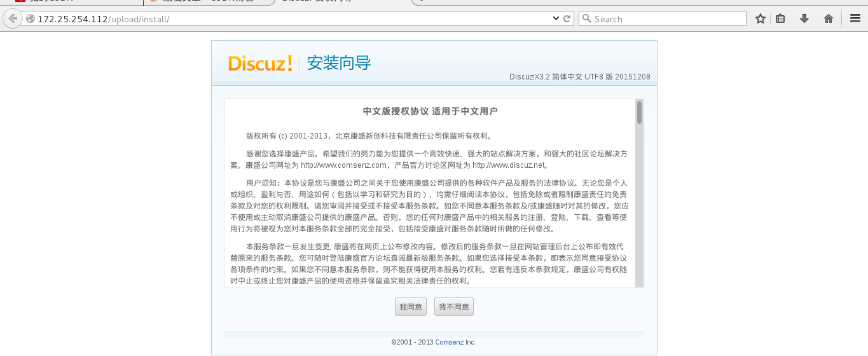This screenshot has height=356, width=868.
Task: Click the Discuz! logo
Action: click(x=261, y=63)
